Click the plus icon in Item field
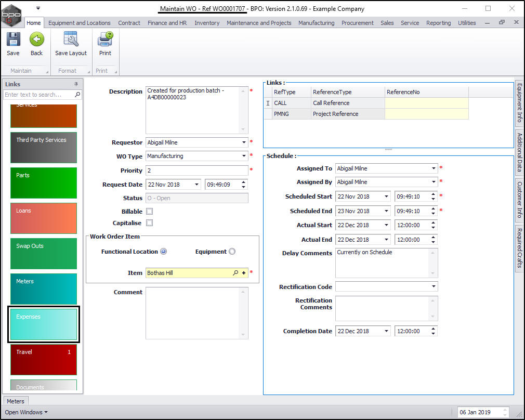This screenshot has height=420, width=525. click(244, 273)
